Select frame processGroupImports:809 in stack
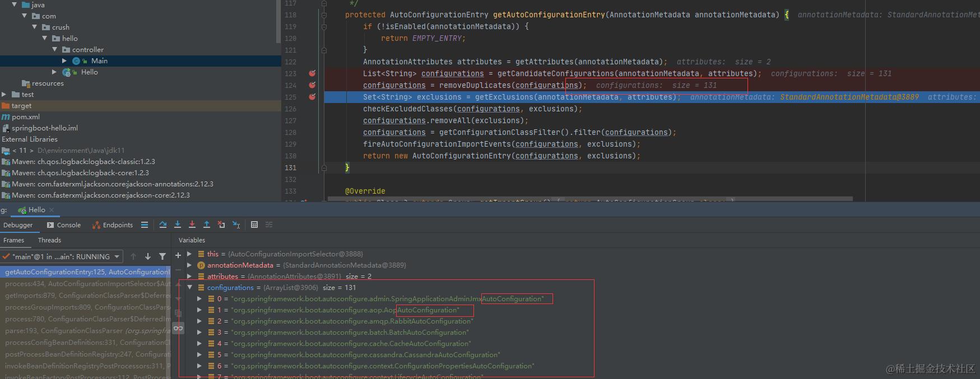Viewport: 980px width, 379px height. (86, 307)
